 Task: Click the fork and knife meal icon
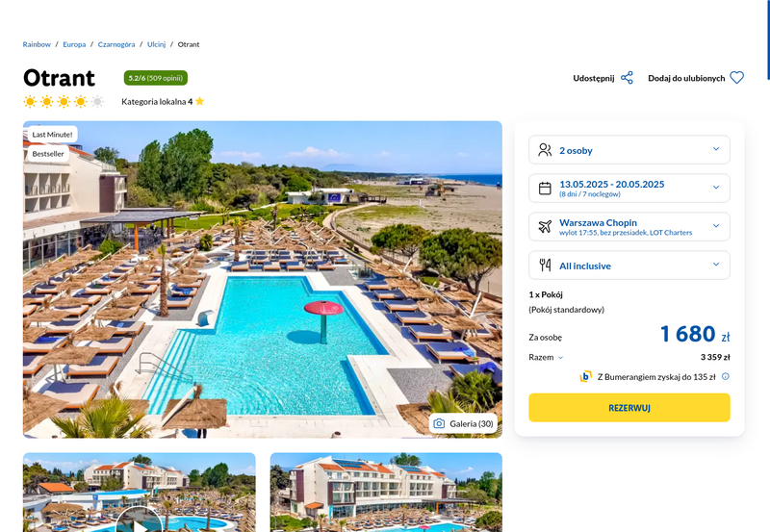point(545,265)
